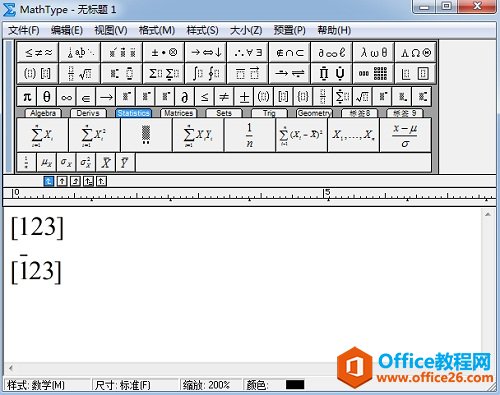Open the fence templates palette
This screenshot has height=395, width=500.
(x=38, y=73)
